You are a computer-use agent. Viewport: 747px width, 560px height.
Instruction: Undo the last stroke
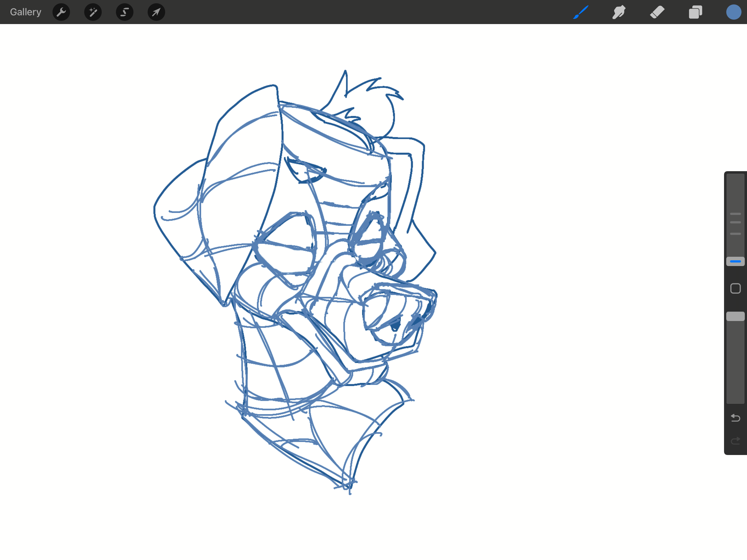735,418
